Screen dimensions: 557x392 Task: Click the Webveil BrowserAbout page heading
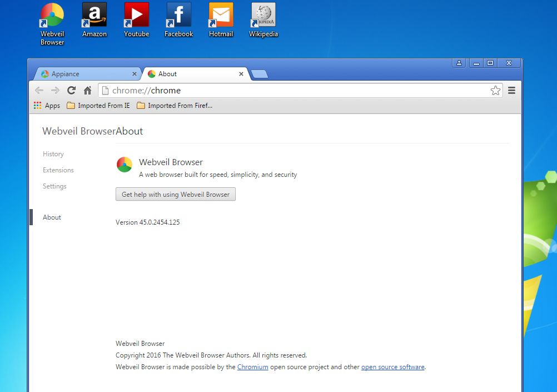point(92,131)
